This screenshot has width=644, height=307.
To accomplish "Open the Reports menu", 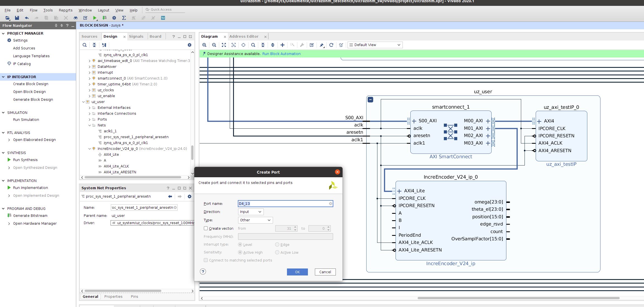I will (x=65, y=10).
